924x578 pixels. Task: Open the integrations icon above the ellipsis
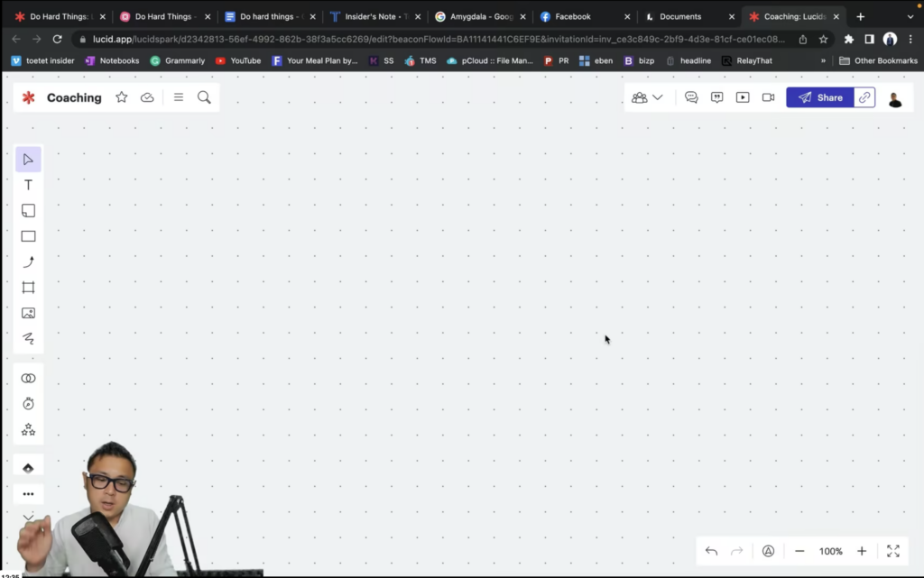point(28,468)
